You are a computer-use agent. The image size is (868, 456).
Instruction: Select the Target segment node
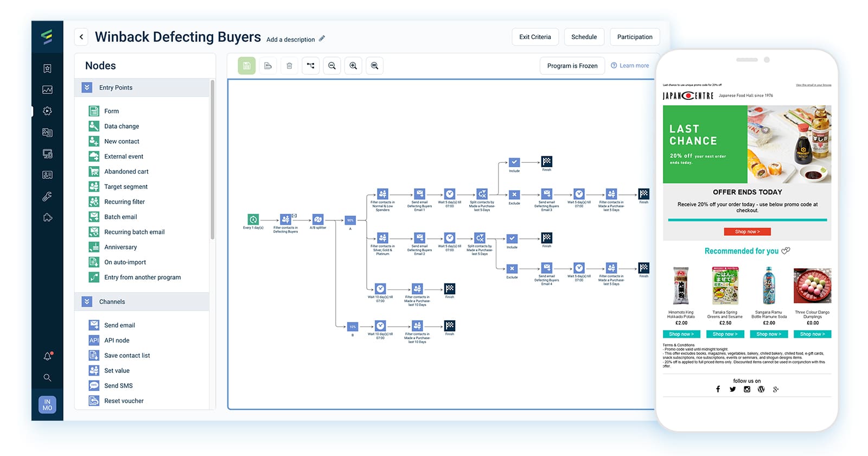(118, 187)
